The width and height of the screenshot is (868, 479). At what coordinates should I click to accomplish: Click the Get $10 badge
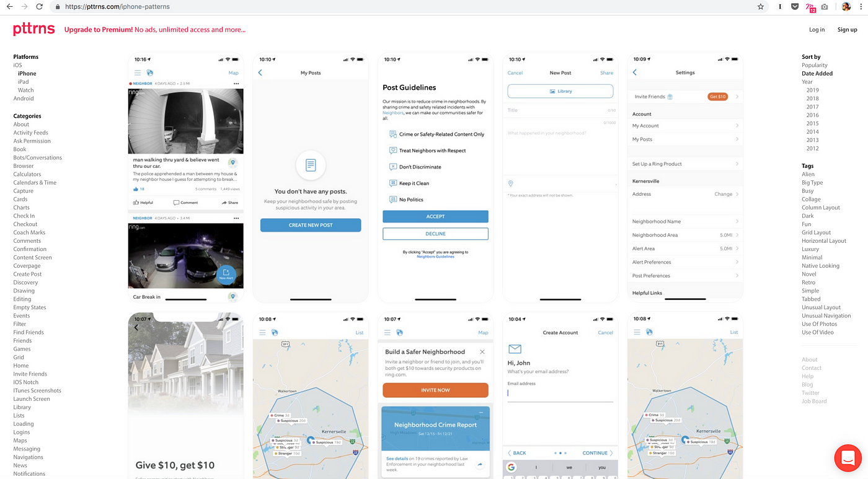click(717, 97)
